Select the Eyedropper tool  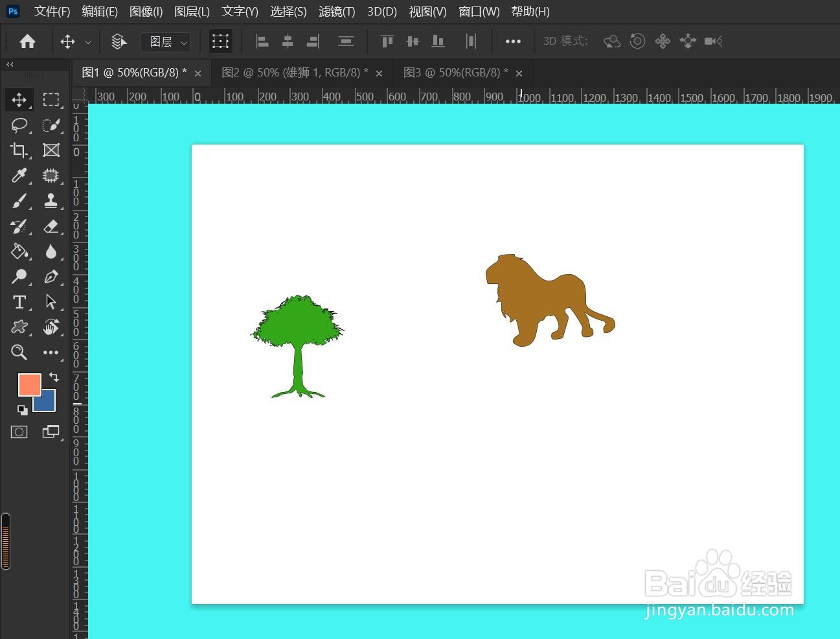[19, 176]
